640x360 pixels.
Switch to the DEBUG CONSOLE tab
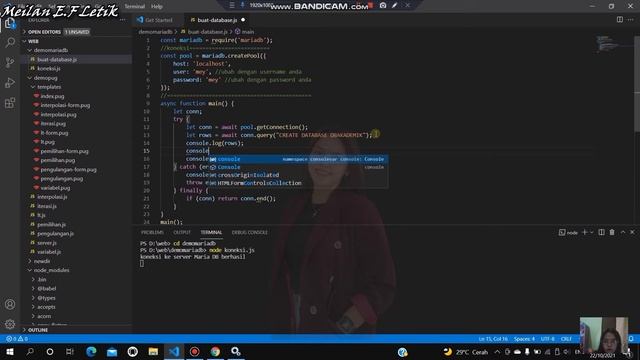250,232
